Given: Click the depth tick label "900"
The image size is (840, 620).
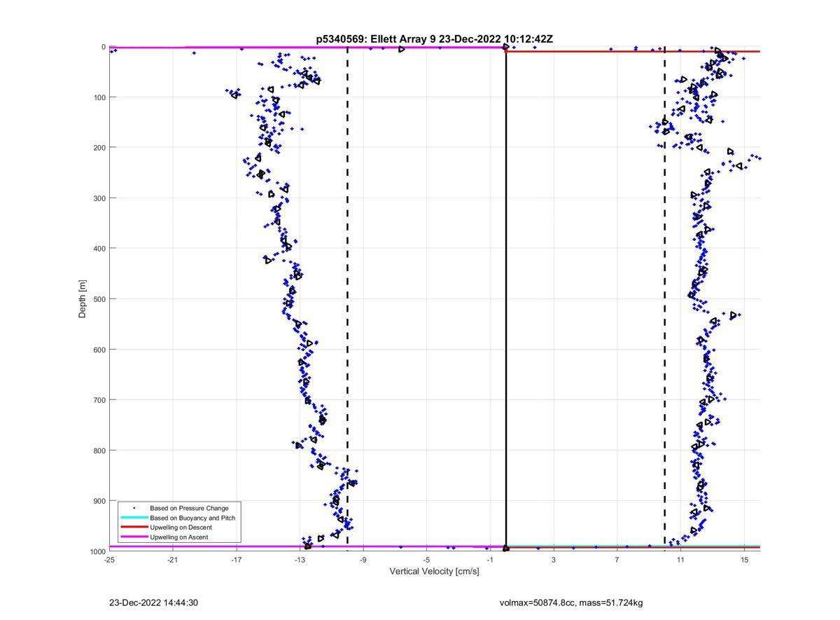Looking at the screenshot, I should click(99, 500).
